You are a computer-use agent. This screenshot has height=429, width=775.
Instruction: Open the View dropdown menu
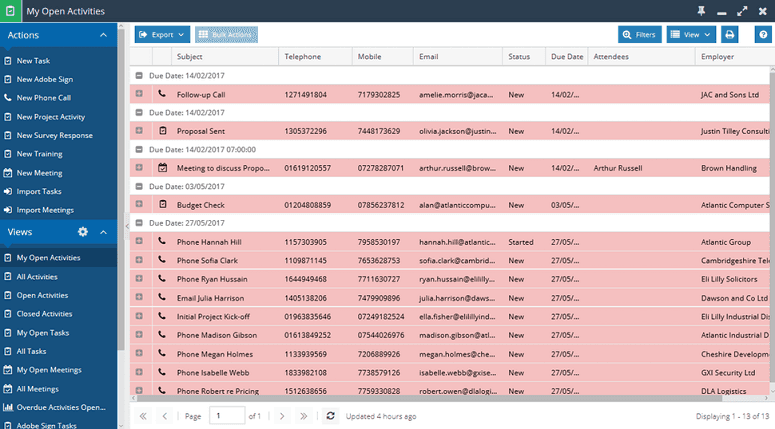691,35
